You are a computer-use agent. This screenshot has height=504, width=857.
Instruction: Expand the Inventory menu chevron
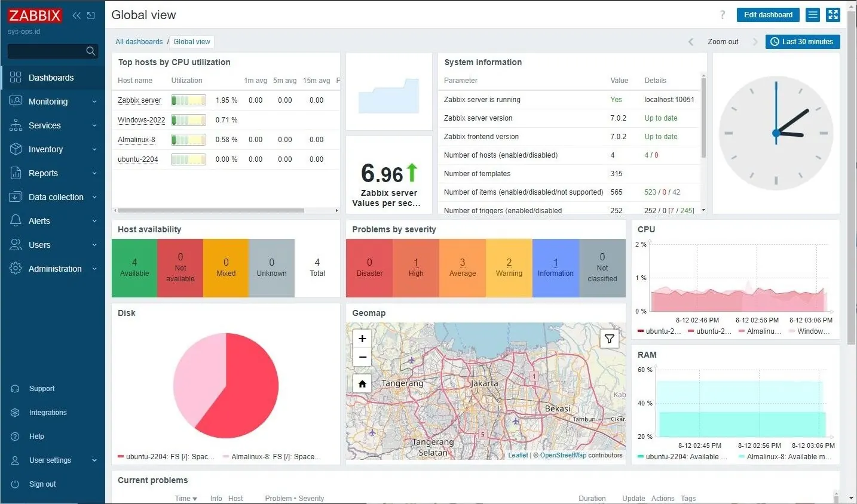coord(94,149)
